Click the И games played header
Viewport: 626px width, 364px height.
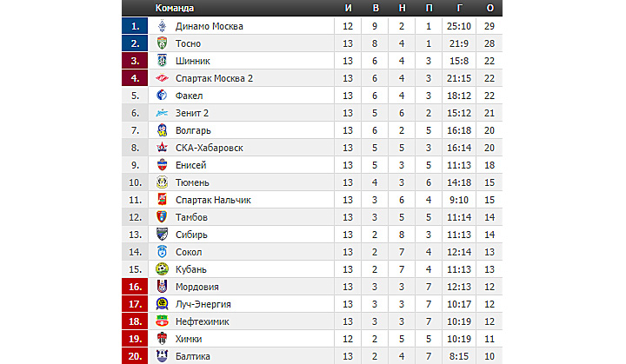pyautogui.click(x=348, y=8)
